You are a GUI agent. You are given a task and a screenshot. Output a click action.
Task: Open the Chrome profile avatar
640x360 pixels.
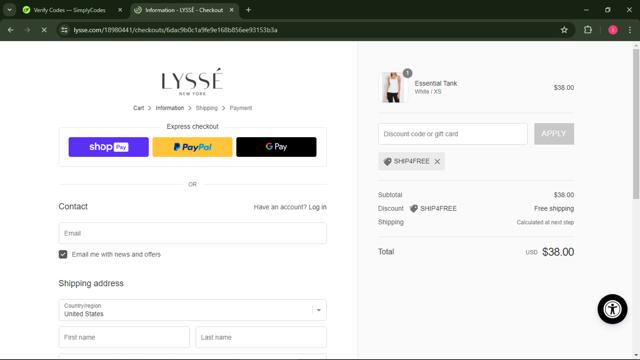(613, 30)
